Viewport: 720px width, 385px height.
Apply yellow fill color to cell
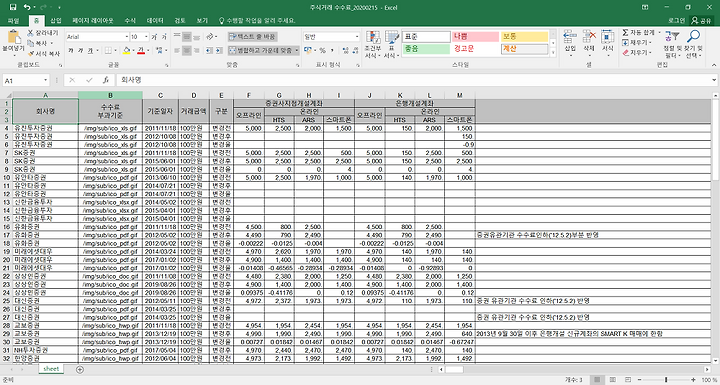[126, 50]
